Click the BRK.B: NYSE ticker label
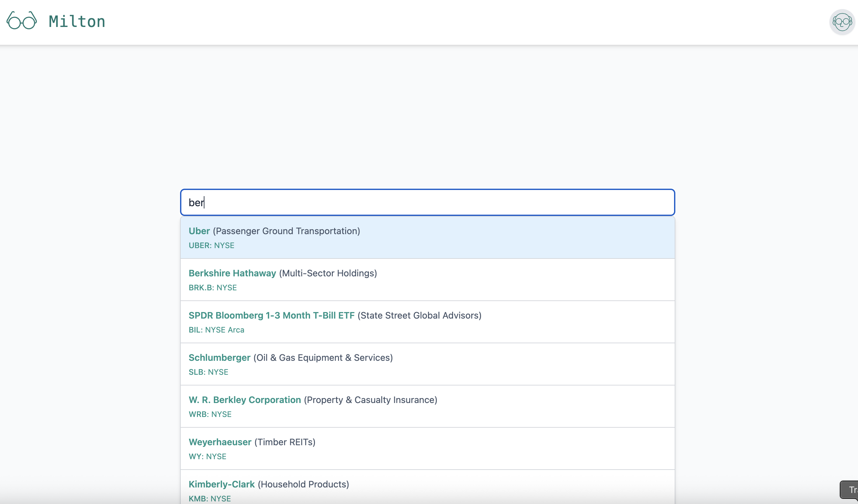This screenshot has width=858, height=504. tap(213, 288)
